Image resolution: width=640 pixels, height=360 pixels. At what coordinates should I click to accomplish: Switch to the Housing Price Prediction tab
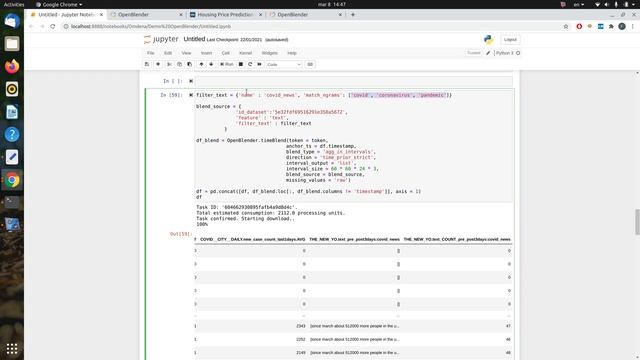click(x=226, y=15)
